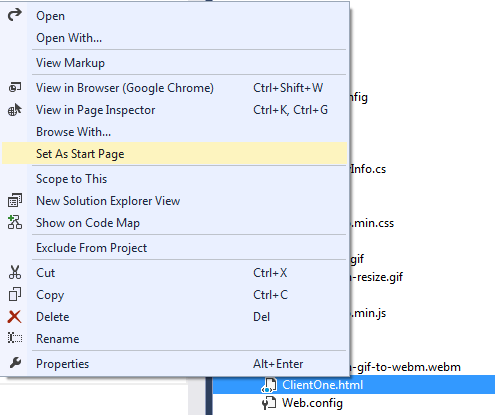Click the New Solution Explorer View icon
Viewport: 495px width, 415px height.
click(x=15, y=200)
